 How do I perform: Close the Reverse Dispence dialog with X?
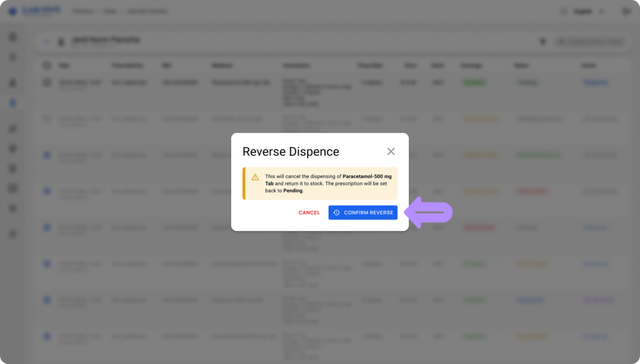(x=391, y=152)
